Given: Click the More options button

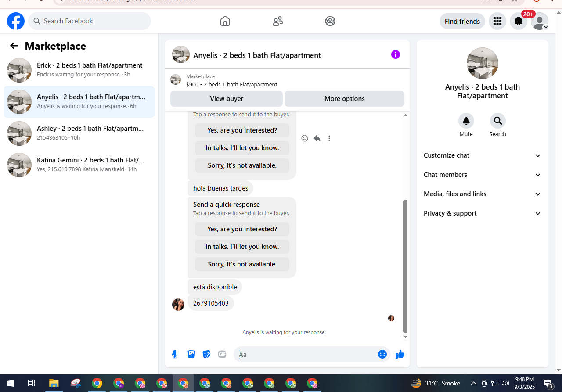Looking at the screenshot, I should click(345, 99).
